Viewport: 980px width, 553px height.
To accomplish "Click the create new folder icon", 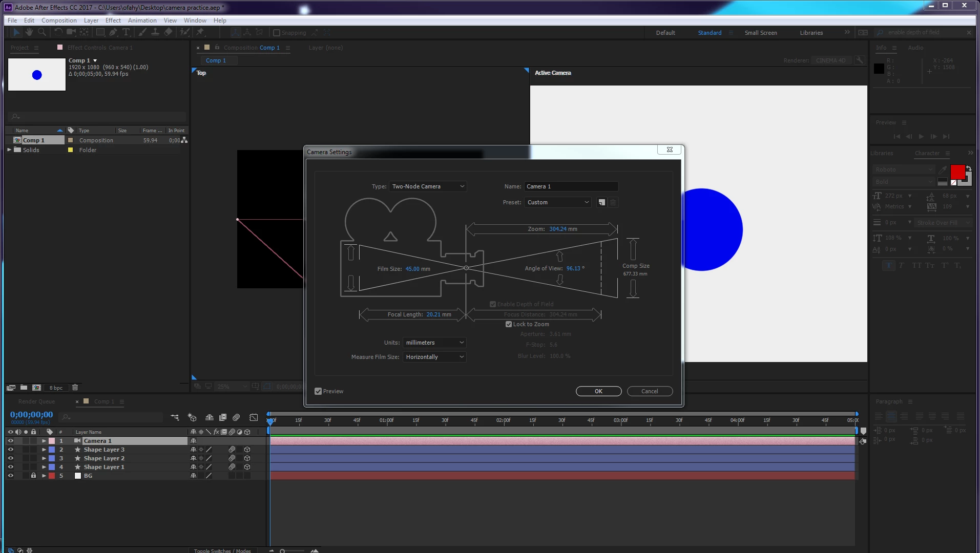I will pyautogui.click(x=24, y=388).
